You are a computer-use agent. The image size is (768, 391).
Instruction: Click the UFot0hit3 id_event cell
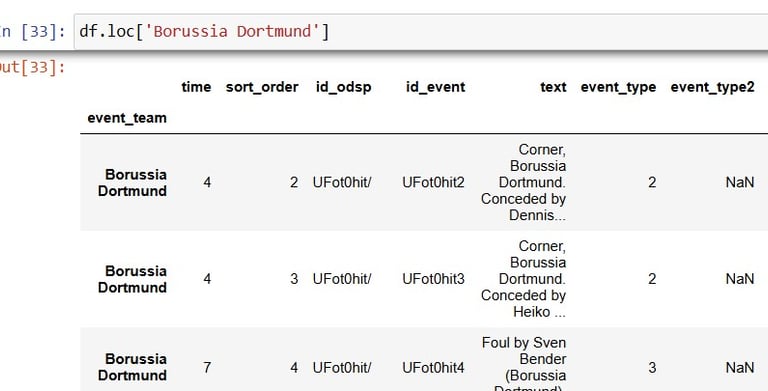(x=433, y=279)
